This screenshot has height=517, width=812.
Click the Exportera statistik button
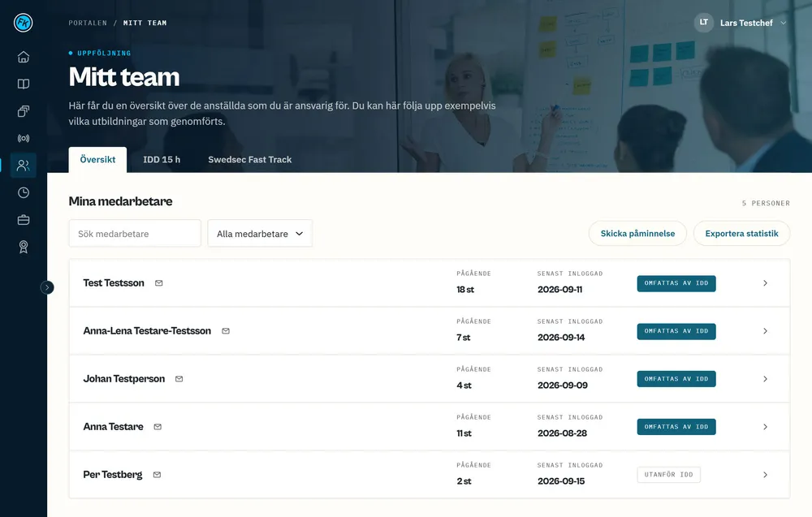pyautogui.click(x=741, y=234)
